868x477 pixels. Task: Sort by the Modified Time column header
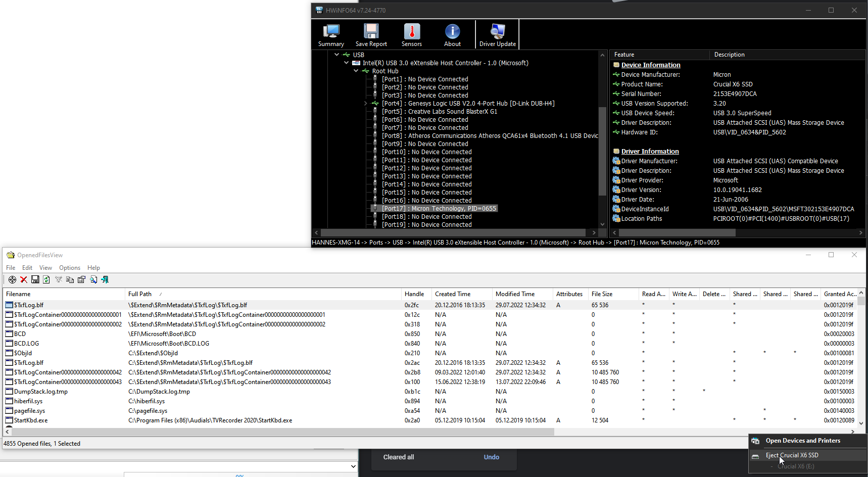(522, 294)
